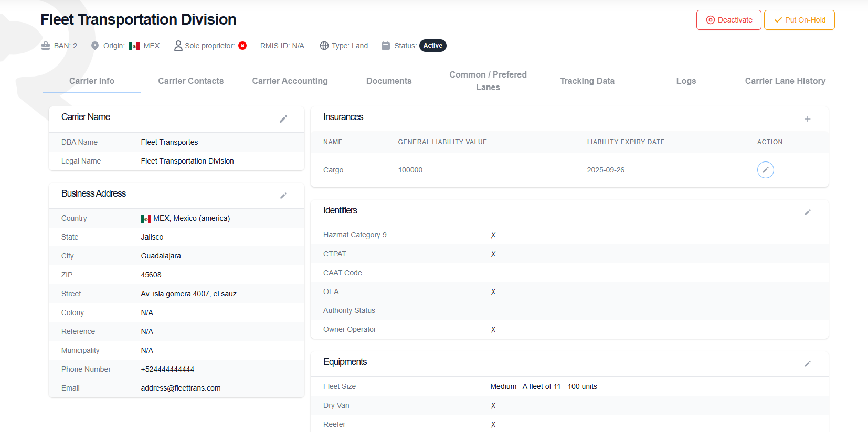The height and width of the screenshot is (432, 868).
Task: Click the ZIP value 45608
Action: click(x=151, y=275)
